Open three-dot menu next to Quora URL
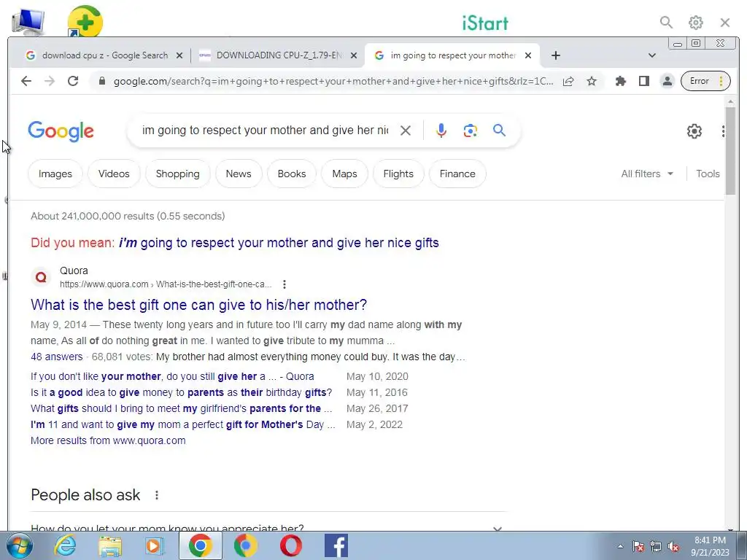The image size is (747, 560). (x=285, y=284)
